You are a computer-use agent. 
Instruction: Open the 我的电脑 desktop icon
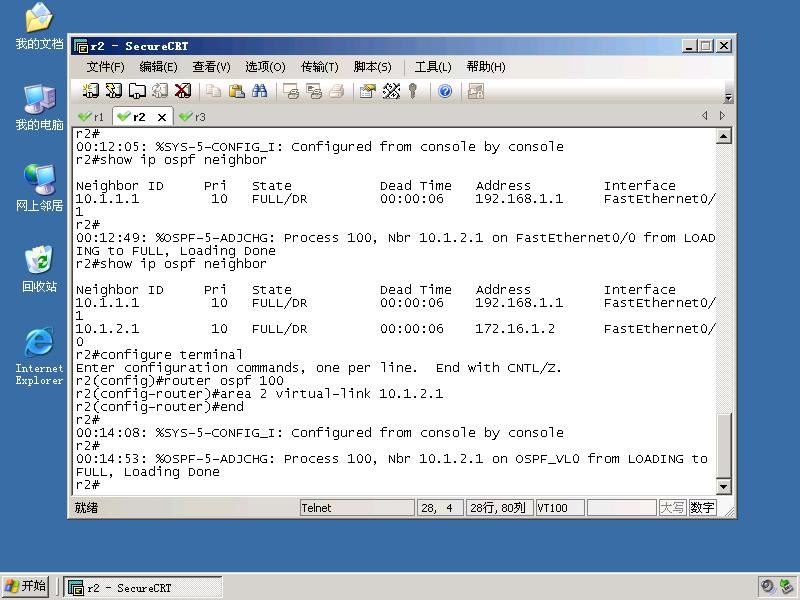pos(39,107)
